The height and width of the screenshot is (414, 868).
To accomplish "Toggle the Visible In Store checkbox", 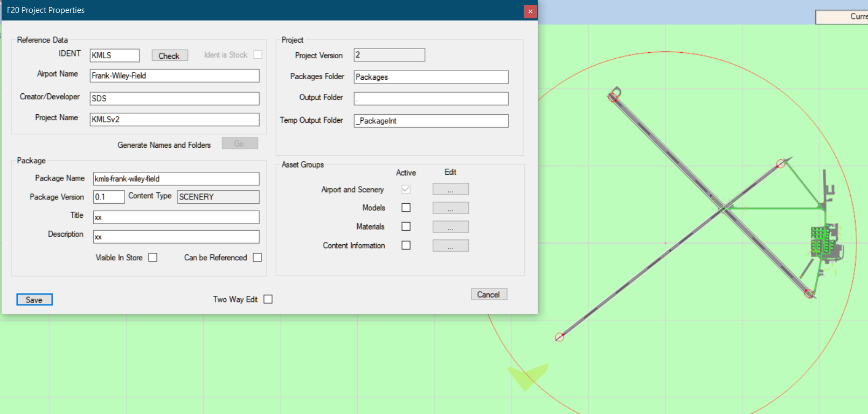I will pos(153,258).
